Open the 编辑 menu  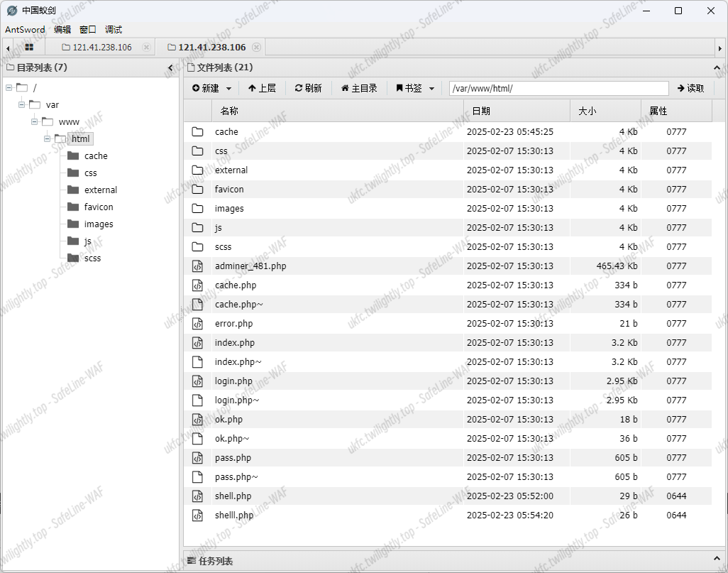tap(62, 29)
